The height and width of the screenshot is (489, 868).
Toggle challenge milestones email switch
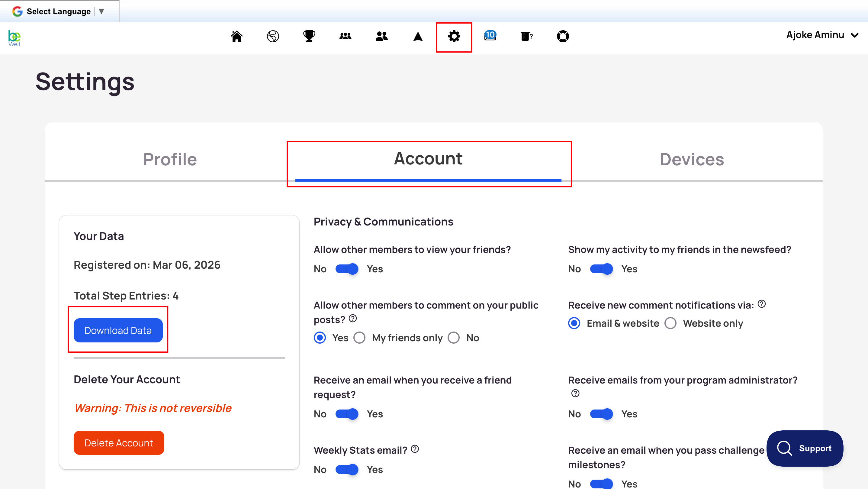[601, 484]
